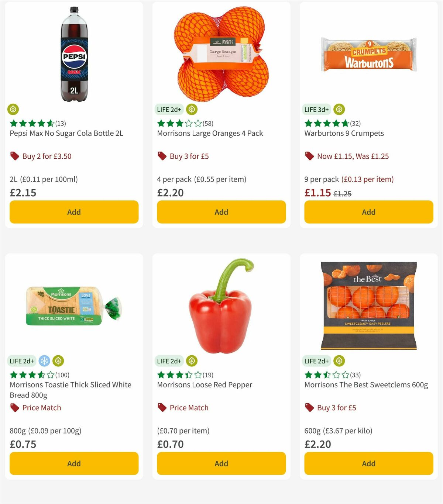Click the LIFE 2d+ badge on the red pepper card

click(x=169, y=361)
